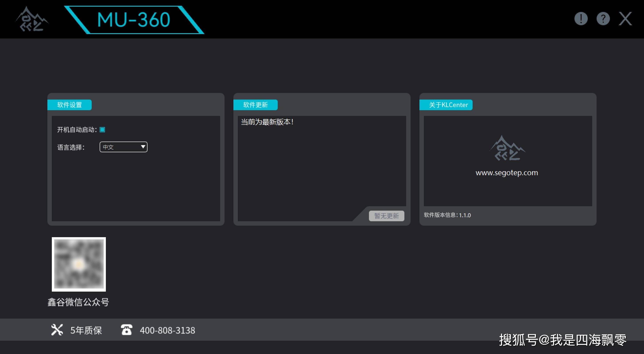Click the telephone icon in footer

[x=126, y=330]
